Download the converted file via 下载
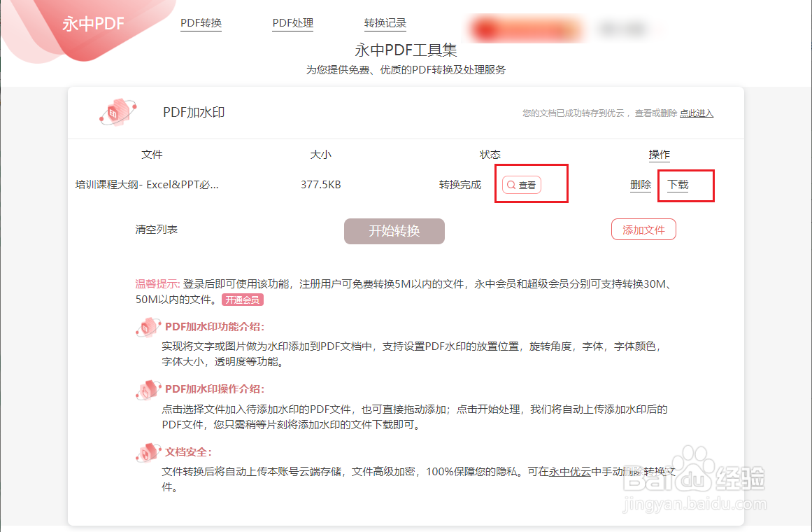This screenshot has height=532, width=812. coord(677,185)
